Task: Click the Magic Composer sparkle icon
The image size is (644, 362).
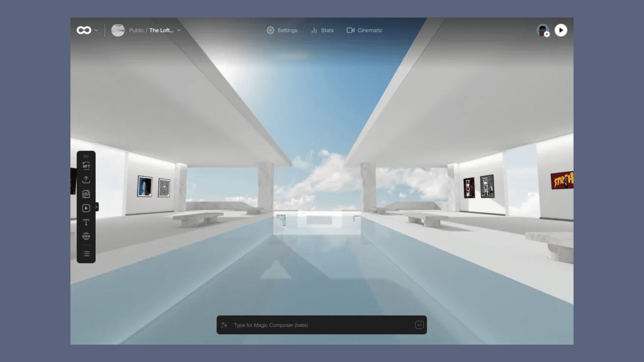Action: click(x=224, y=325)
